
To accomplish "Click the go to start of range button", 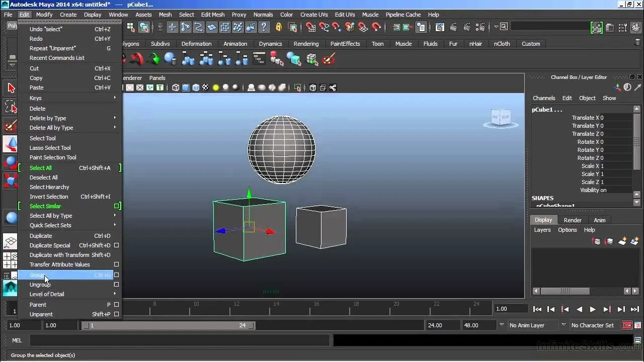I will 537,309.
